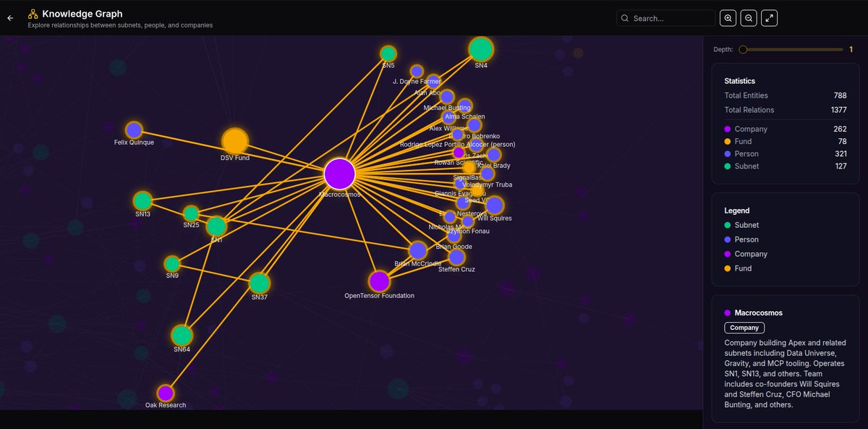Select the Oak Research company node
The height and width of the screenshot is (429, 868).
[x=166, y=393]
